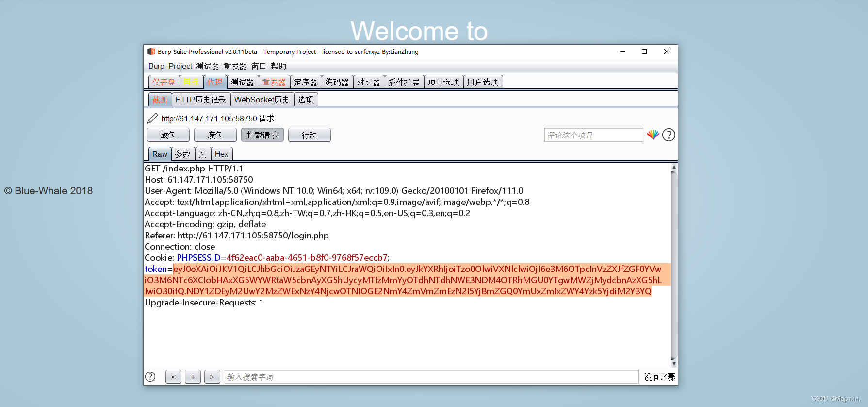
Task: Click the Burp Suite logo icon
Action: pyautogui.click(x=151, y=51)
